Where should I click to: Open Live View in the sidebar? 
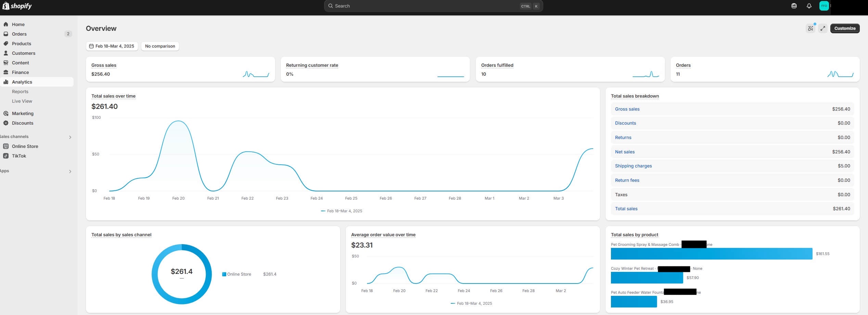(x=22, y=101)
